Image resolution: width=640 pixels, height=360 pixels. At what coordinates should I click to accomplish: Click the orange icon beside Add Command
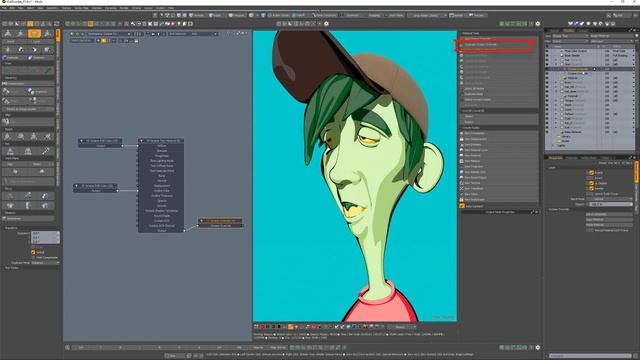tap(462, 206)
